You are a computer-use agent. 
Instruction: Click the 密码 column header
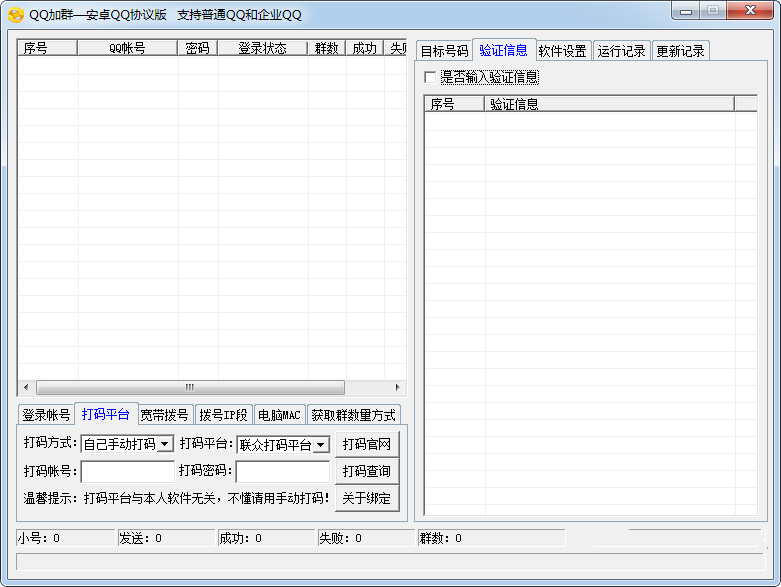pyautogui.click(x=197, y=48)
